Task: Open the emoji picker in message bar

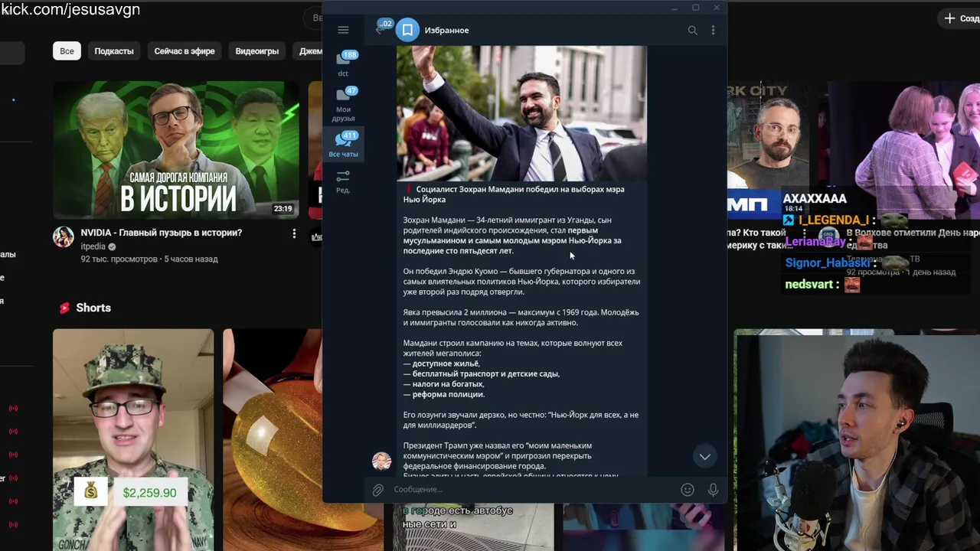Action: pyautogui.click(x=688, y=490)
